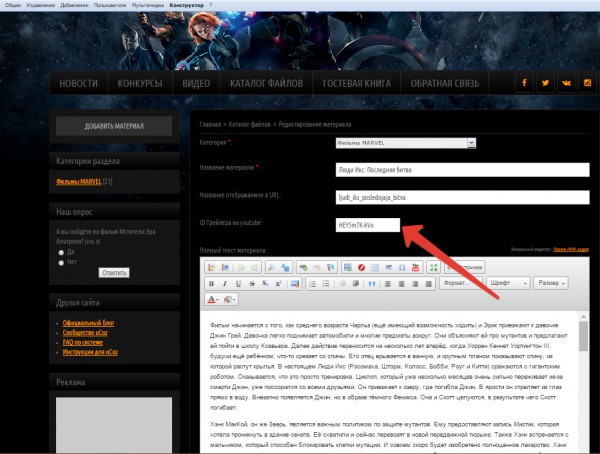The image size is (600, 454).
Task: Open 'ГОСТЕВАЯ КНИГА' navigation item
Action: click(x=357, y=83)
